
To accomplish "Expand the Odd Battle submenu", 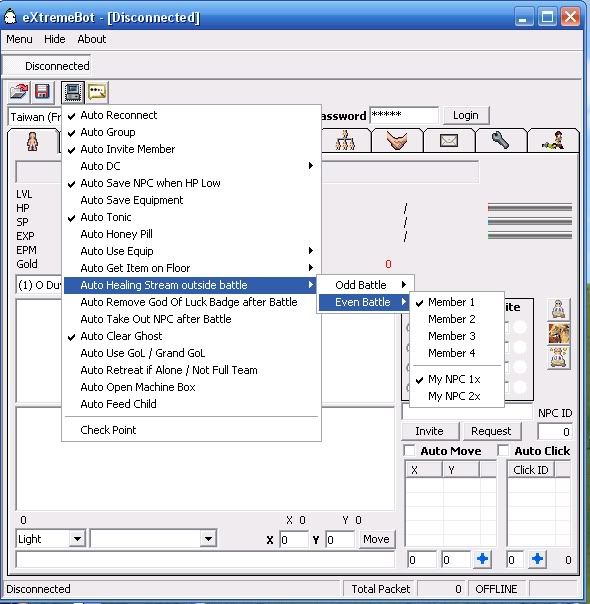I will coord(365,285).
